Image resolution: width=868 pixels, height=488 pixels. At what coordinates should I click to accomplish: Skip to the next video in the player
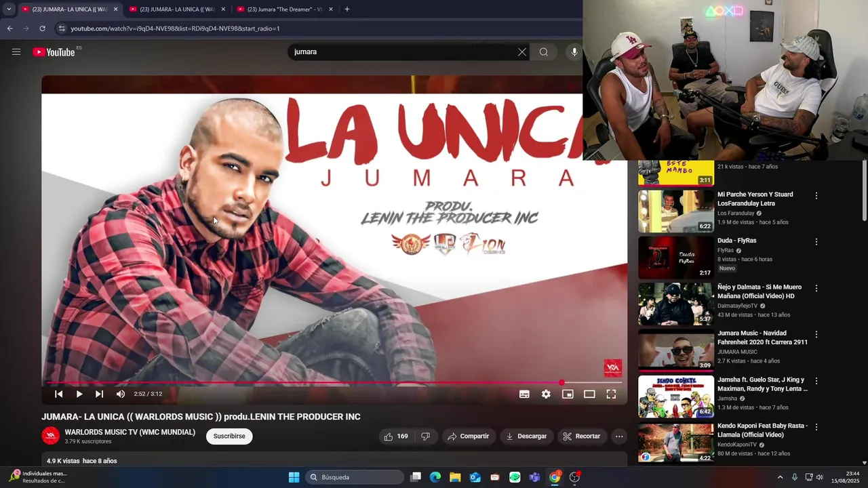[x=100, y=394]
